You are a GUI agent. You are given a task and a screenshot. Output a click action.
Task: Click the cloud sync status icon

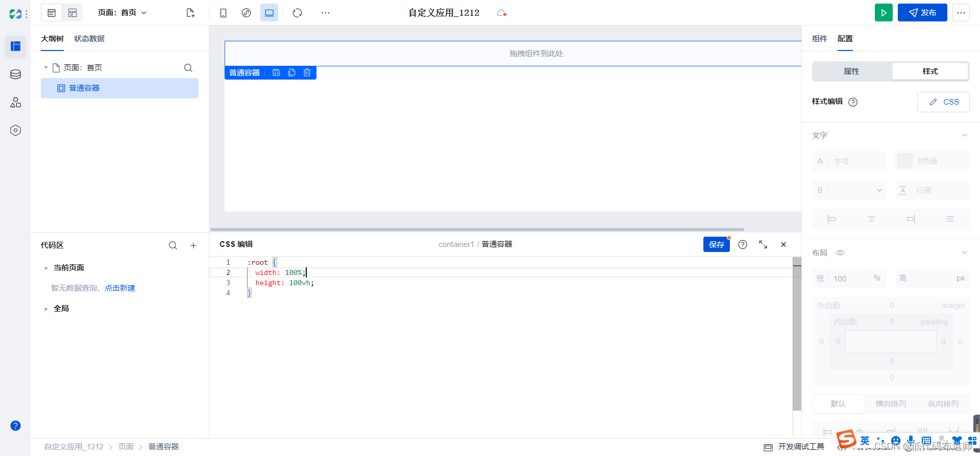pyautogui.click(x=501, y=13)
